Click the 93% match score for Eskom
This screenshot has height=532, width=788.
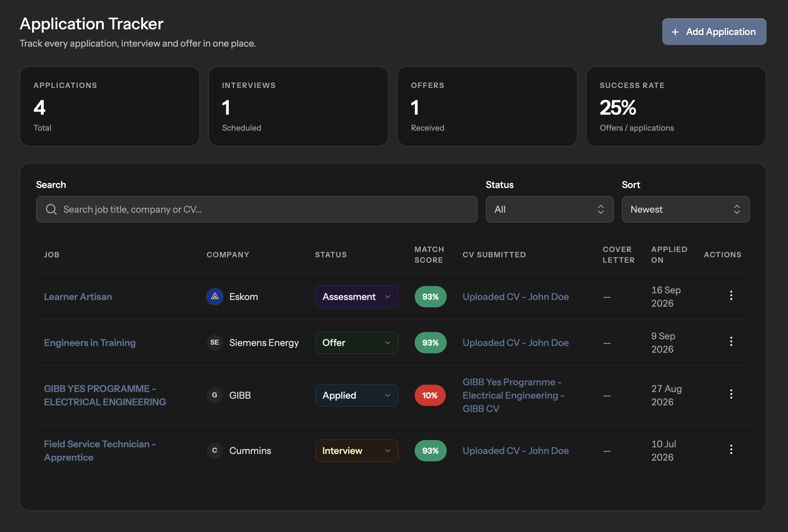[430, 296]
